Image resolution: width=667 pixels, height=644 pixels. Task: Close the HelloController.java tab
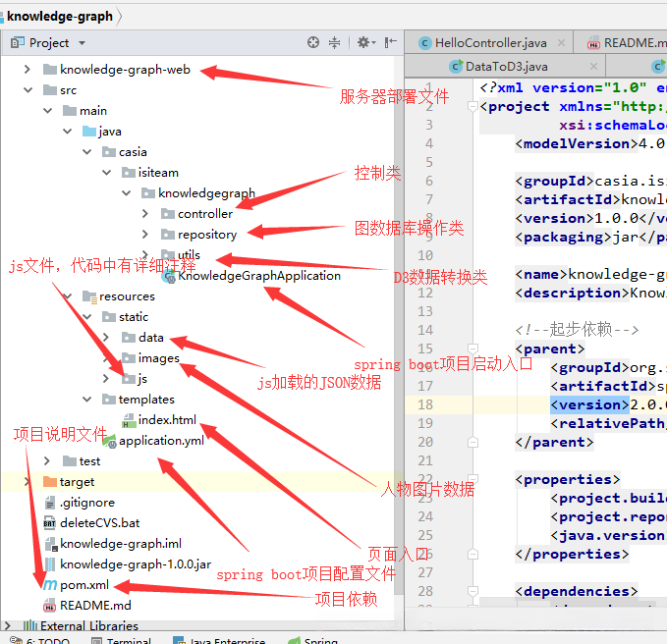pos(561,42)
